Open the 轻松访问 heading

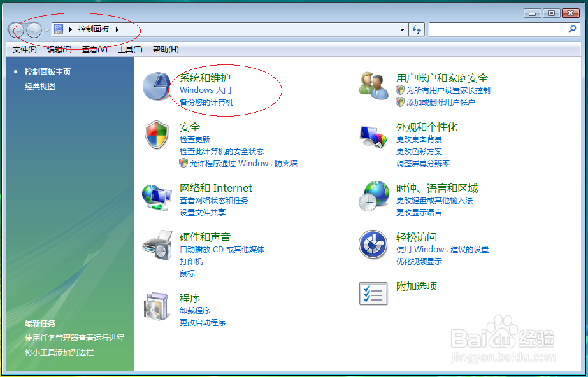[x=417, y=237]
